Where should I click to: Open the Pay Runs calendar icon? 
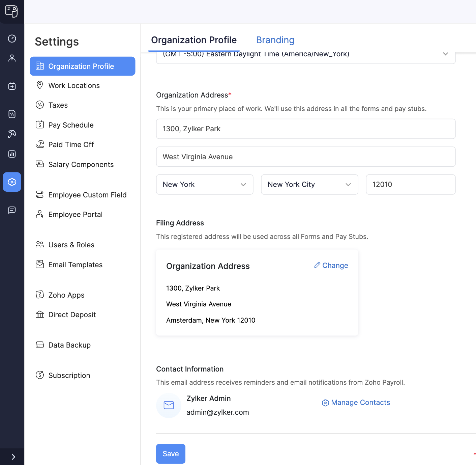tap(12, 86)
